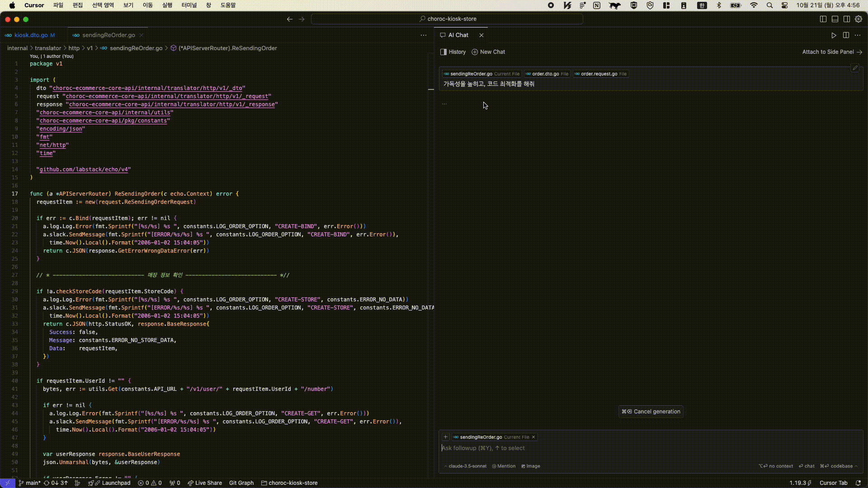Edit the sent chat message with pencil icon
Screen dimensions: 868x488
pos(855,68)
